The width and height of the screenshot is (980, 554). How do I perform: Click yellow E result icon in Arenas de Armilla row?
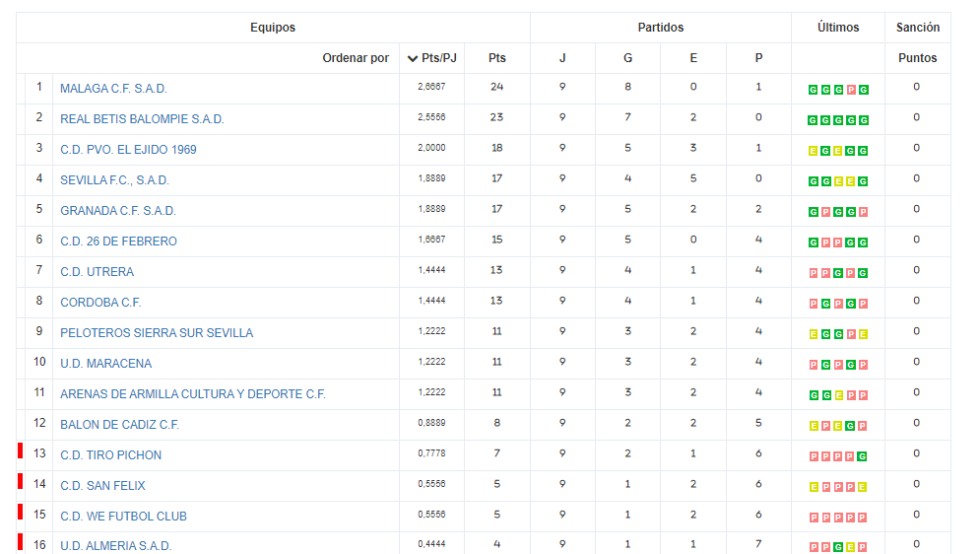(838, 396)
